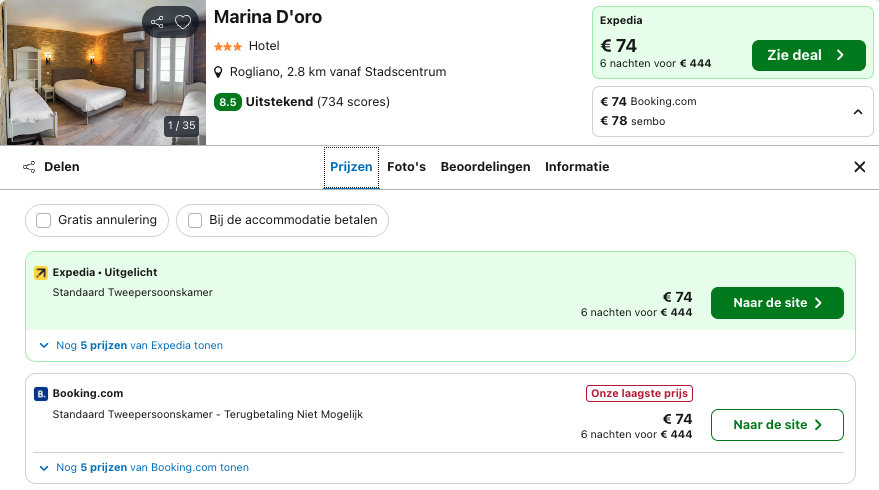Screen dimensions: 879x490
Task: Click the Expedia logo icon
Action: coord(41,273)
